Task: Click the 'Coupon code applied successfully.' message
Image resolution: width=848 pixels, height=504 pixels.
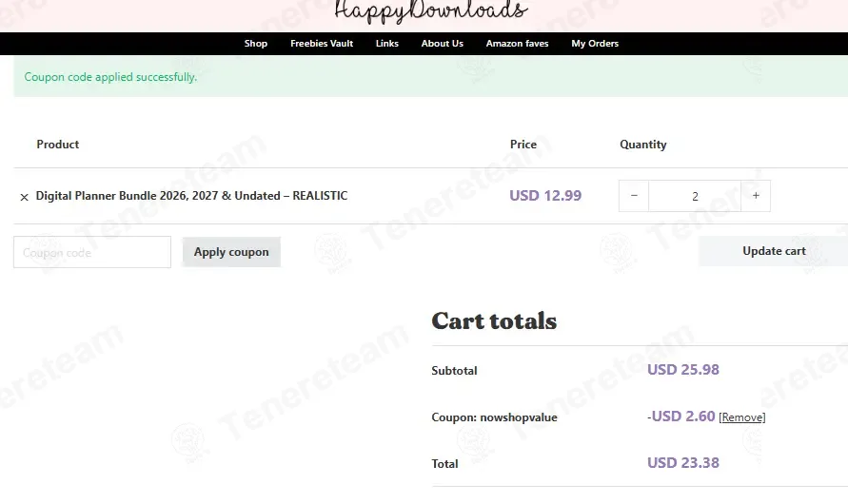Action: [110, 77]
